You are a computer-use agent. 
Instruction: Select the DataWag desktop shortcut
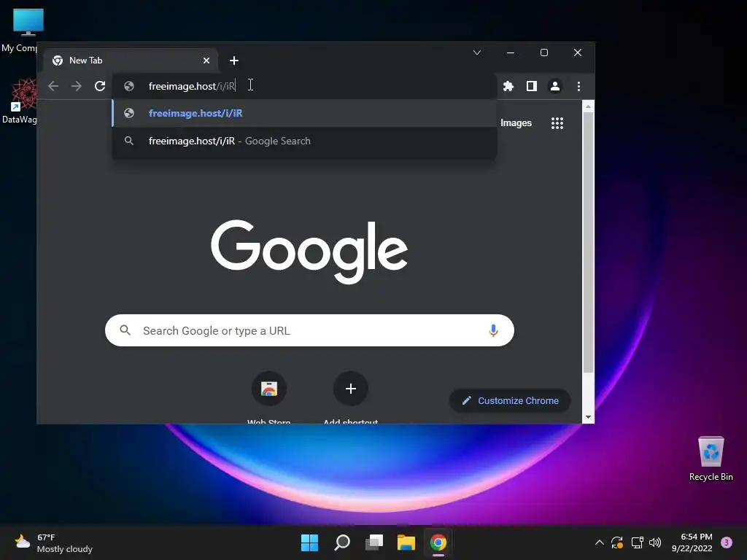point(19,101)
